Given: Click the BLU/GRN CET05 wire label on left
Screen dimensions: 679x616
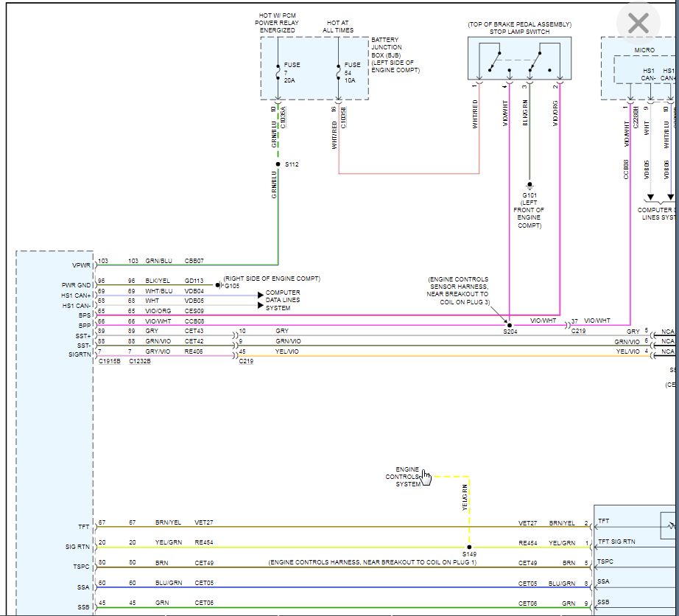Looking at the screenshot, I should click(x=169, y=583).
